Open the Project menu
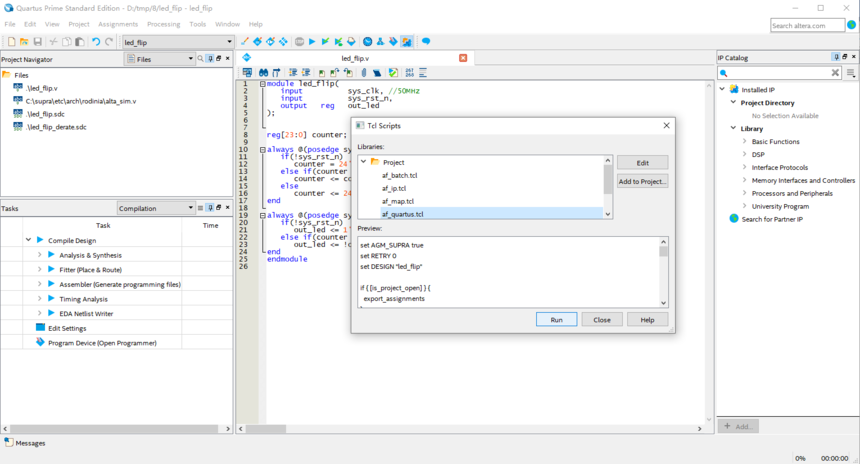 click(x=79, y=24)
